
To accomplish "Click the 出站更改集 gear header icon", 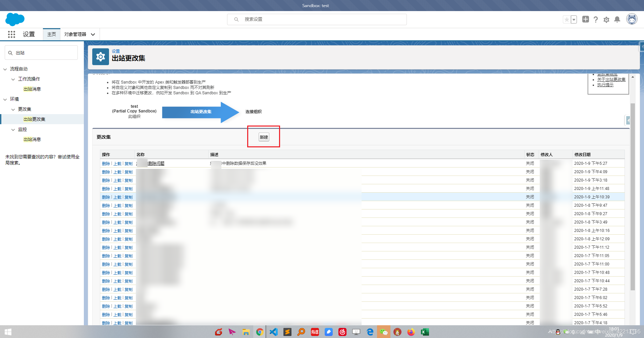I will pos(101,57).
